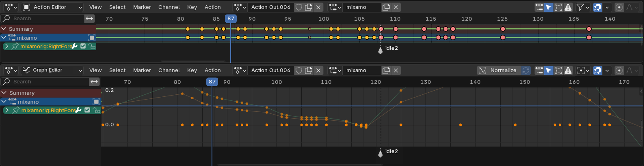Duplicate the action in Graph Editor header

pos(309,70)
